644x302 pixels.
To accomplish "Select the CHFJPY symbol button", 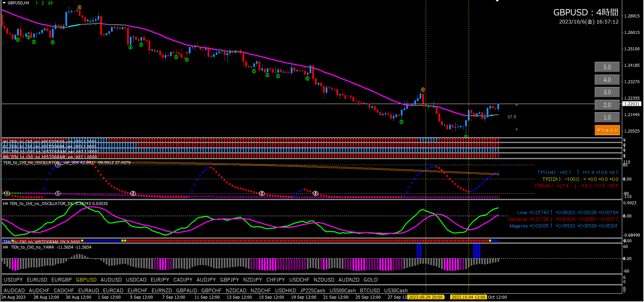I will tap(276, 280).
